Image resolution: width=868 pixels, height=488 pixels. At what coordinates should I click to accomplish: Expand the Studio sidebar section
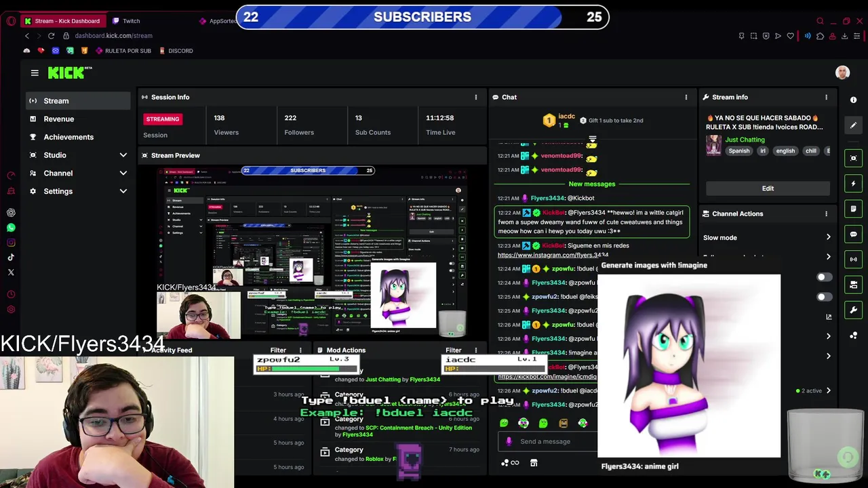tap(123, 155)
